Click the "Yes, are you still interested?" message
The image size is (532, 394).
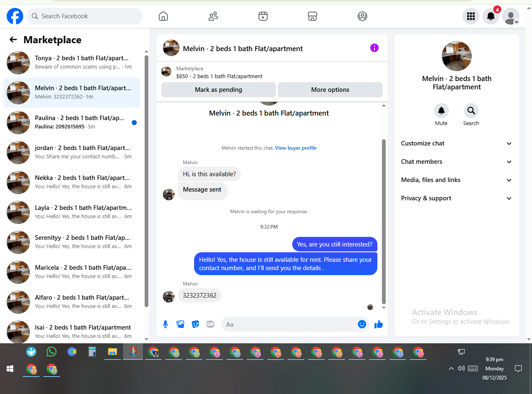point(335,244)
